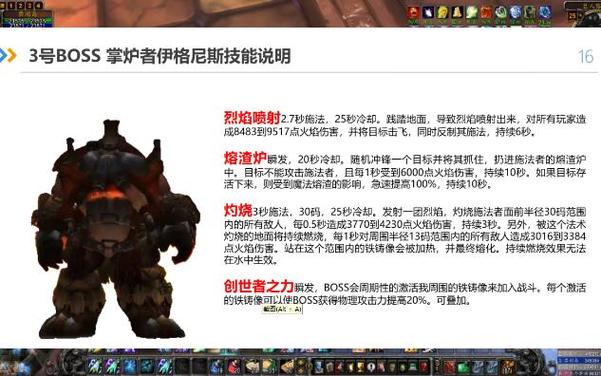601x376 pixels.
Task: Click the orange-red buff icon
Action: 486,13
